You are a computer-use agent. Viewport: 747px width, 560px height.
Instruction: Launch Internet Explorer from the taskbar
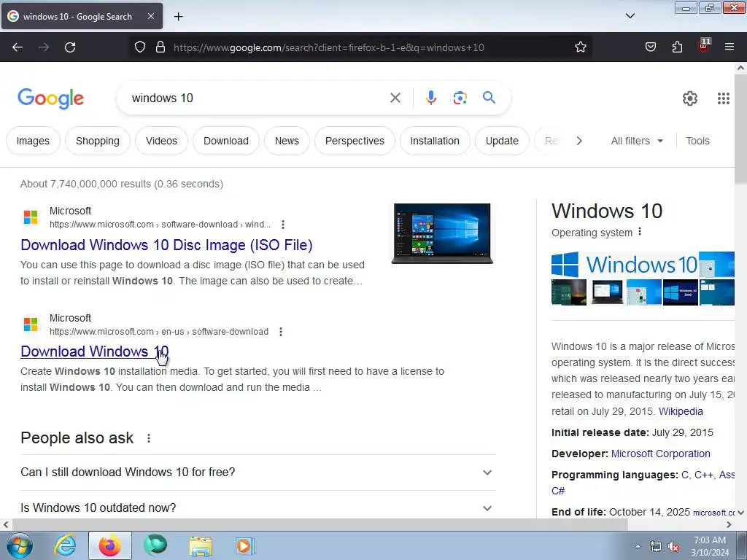65,545
